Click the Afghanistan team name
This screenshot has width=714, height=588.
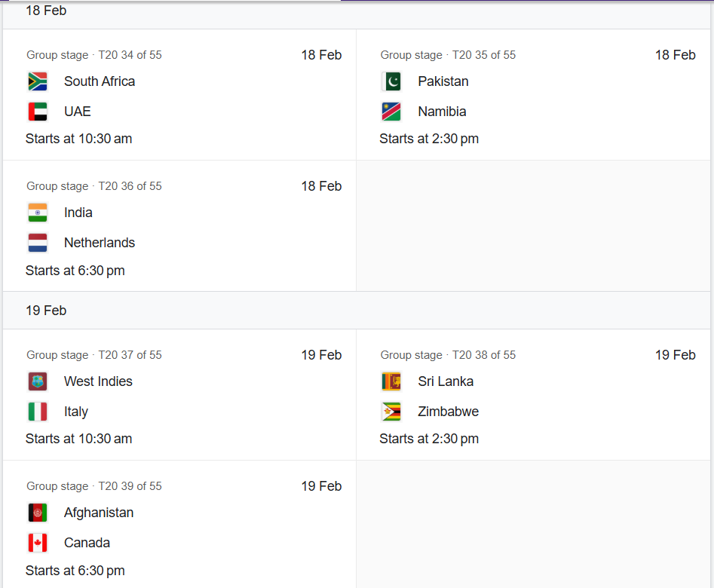99,513
